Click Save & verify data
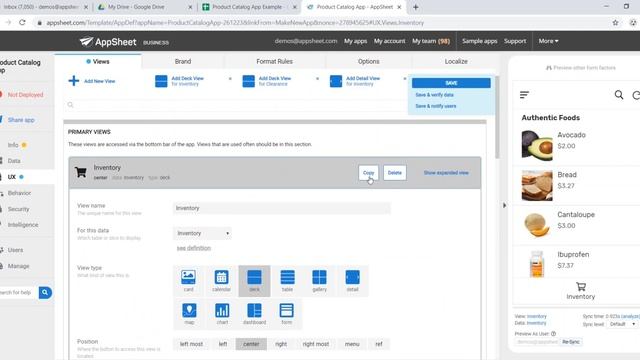Screen dimensions: 640x360 point(434,95)
